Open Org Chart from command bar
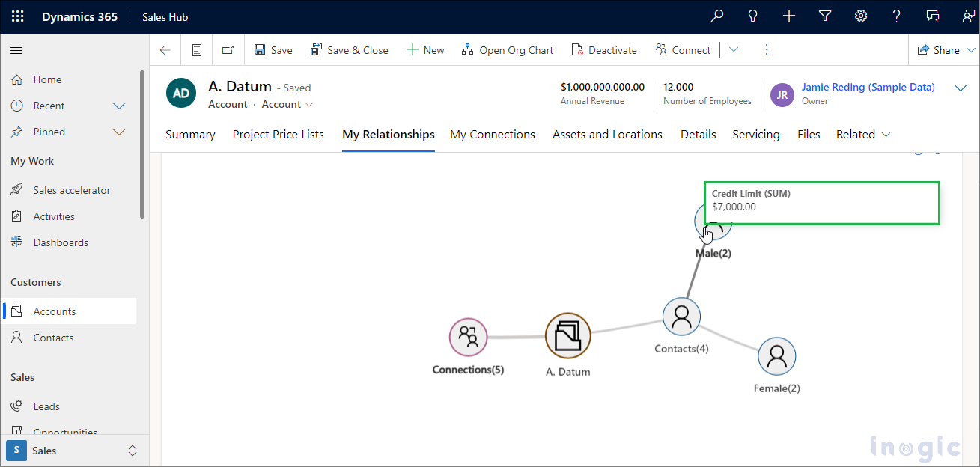This screenshot has width=980, height=467. coord(508,50)
